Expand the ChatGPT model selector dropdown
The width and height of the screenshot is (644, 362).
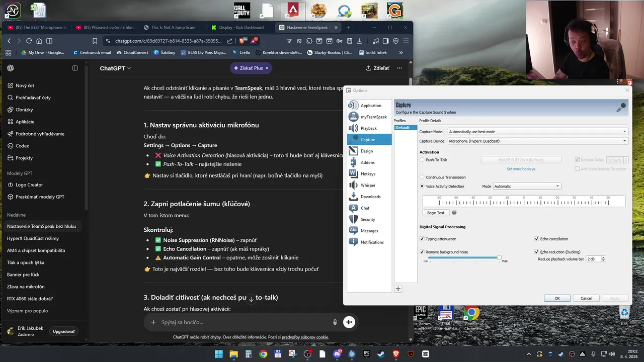[115, 68]
